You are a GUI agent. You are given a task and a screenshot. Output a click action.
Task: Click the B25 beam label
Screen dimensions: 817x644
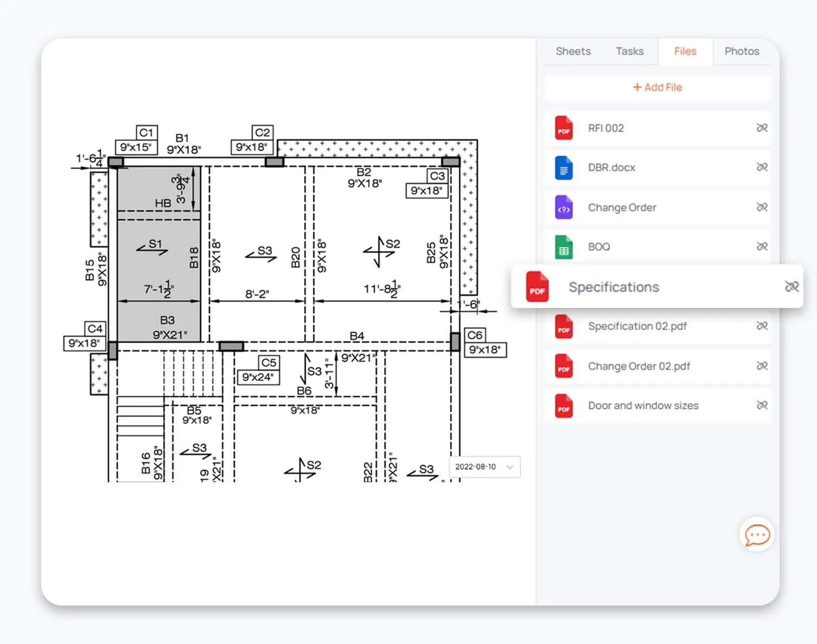click(x=431, y=253)
